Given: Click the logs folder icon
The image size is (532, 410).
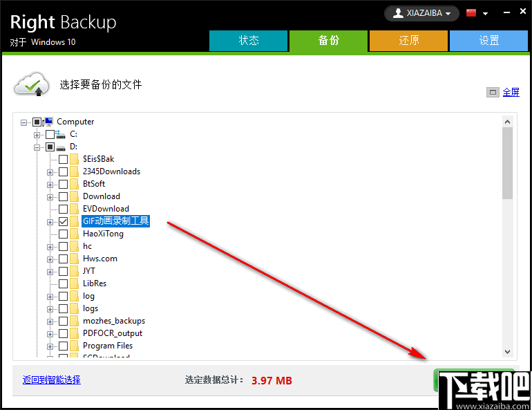Looking at the screenshot, I should pyautogui.click(x=74, y=308).
